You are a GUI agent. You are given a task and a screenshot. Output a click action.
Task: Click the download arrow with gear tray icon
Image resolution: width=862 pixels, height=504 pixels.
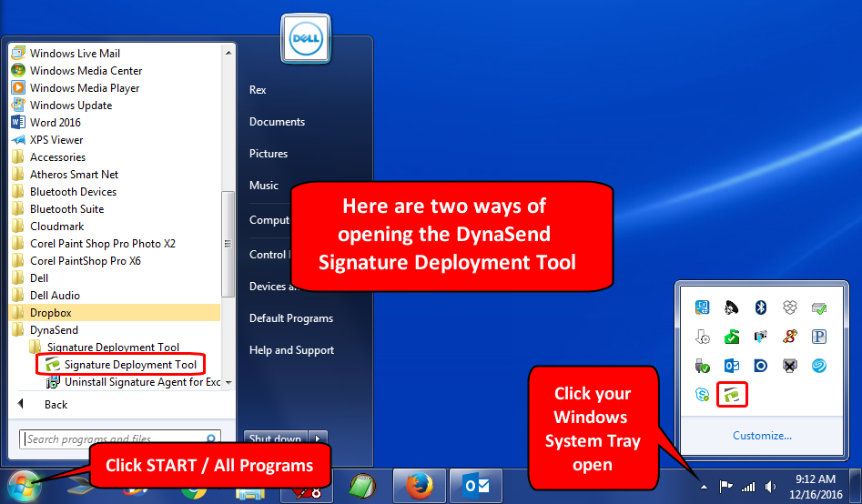coord(702,337)
